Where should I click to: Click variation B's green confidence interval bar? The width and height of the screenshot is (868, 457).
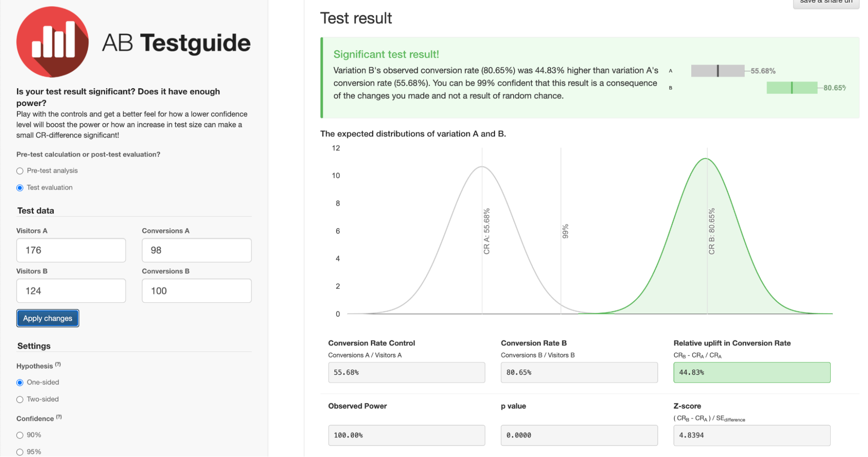click(x=792, y=87)
